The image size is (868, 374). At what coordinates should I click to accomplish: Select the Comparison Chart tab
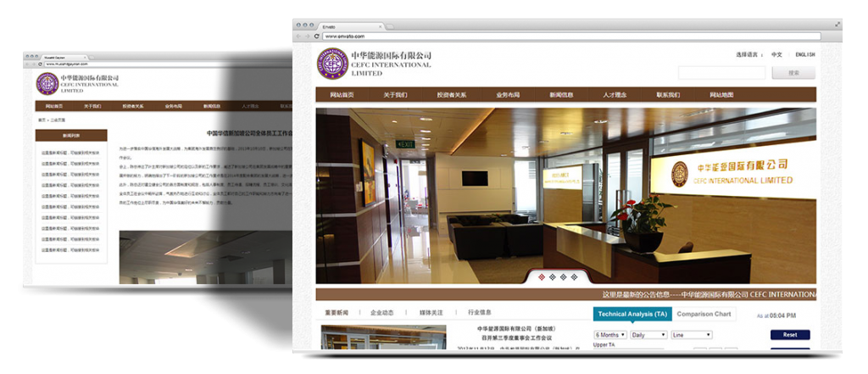click(x=704, y=314)
